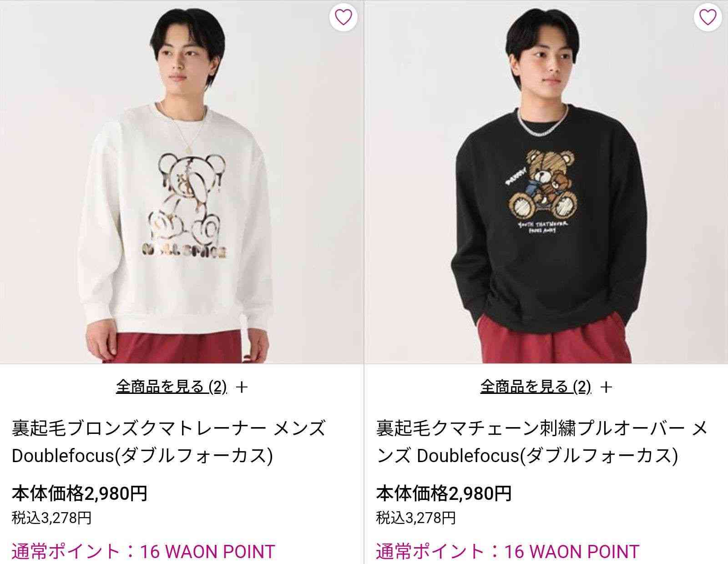Open 全商品を見る (2) link for the white sweatshirt
This screenshot has width=728, height=564.
click(x=172, y=387)
